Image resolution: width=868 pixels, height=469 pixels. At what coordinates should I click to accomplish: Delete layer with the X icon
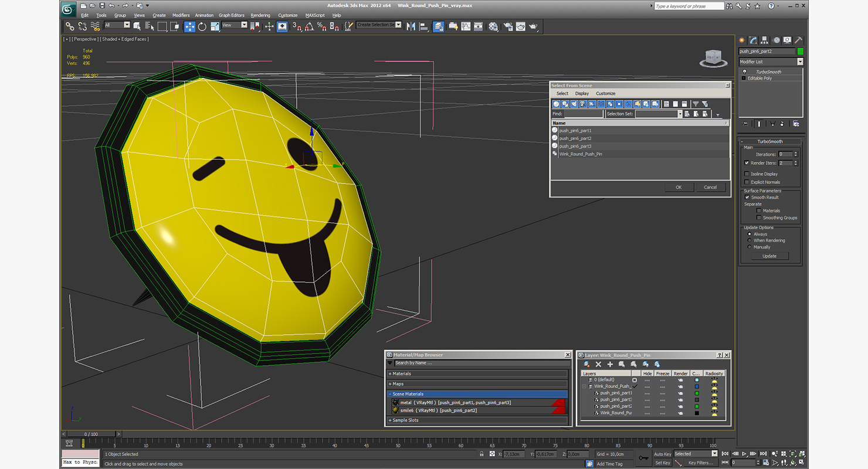(598, 364)
